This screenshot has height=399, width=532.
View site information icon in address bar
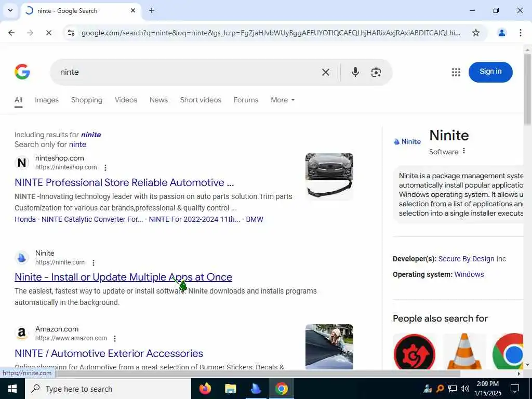(x=71, y=33)
